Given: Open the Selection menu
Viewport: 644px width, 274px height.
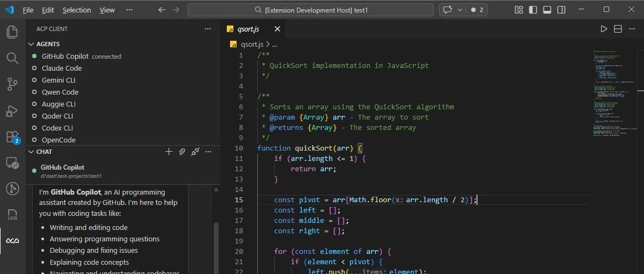Looking at the screenshot, I should click(x=77, y=10).
